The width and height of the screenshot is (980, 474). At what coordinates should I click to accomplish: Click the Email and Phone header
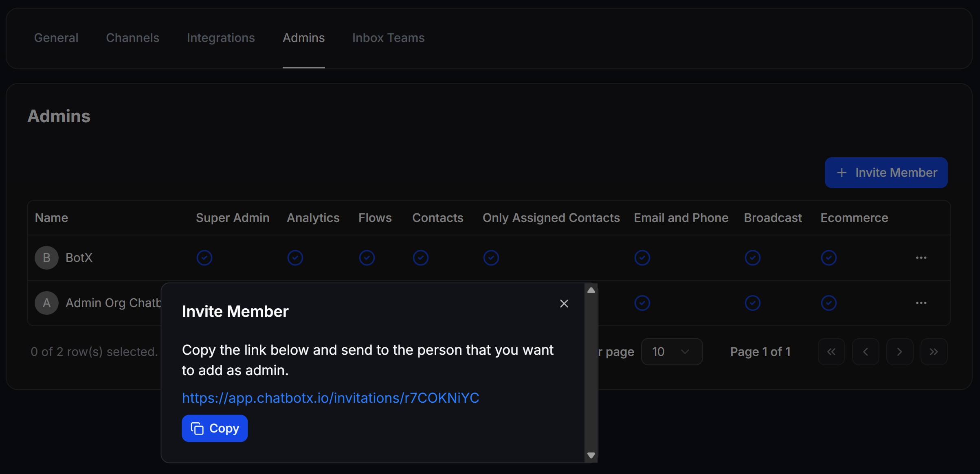pos(681,218)
